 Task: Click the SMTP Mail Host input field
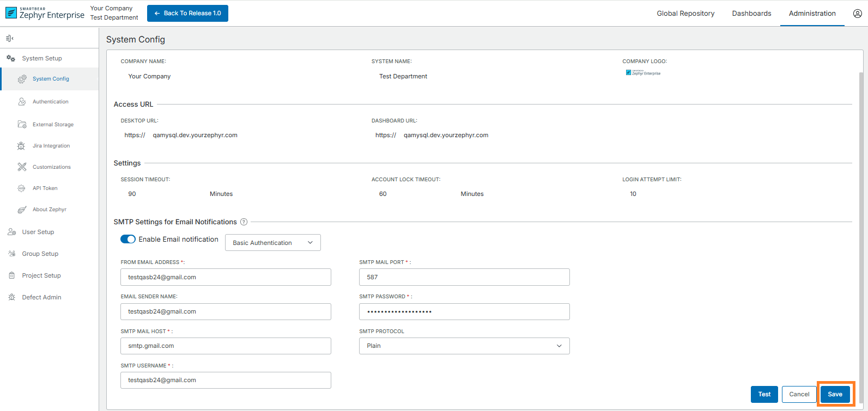(226, 346)
